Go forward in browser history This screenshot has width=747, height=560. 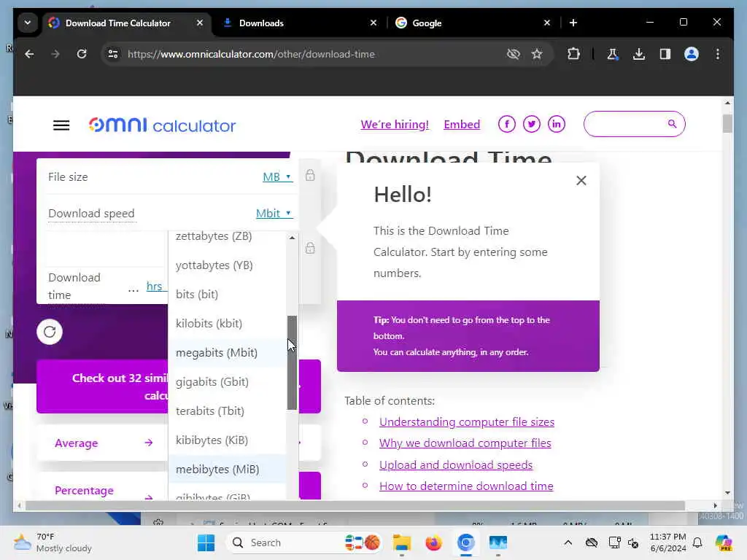(x=55, y=54)
